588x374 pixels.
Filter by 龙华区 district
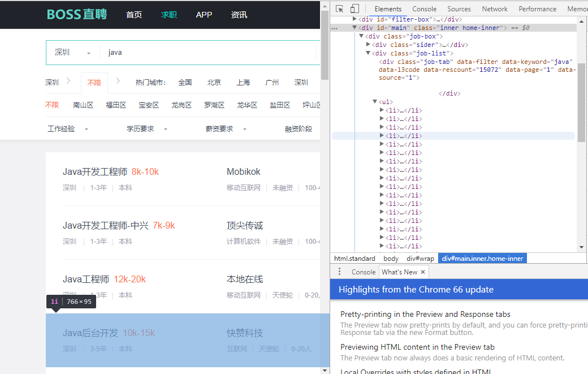click(247, 105)
